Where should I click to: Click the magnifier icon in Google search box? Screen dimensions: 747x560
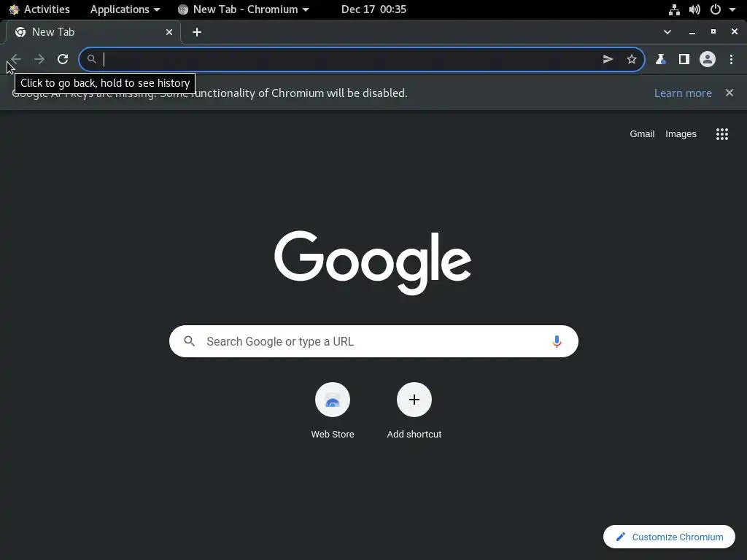(189, 341)
